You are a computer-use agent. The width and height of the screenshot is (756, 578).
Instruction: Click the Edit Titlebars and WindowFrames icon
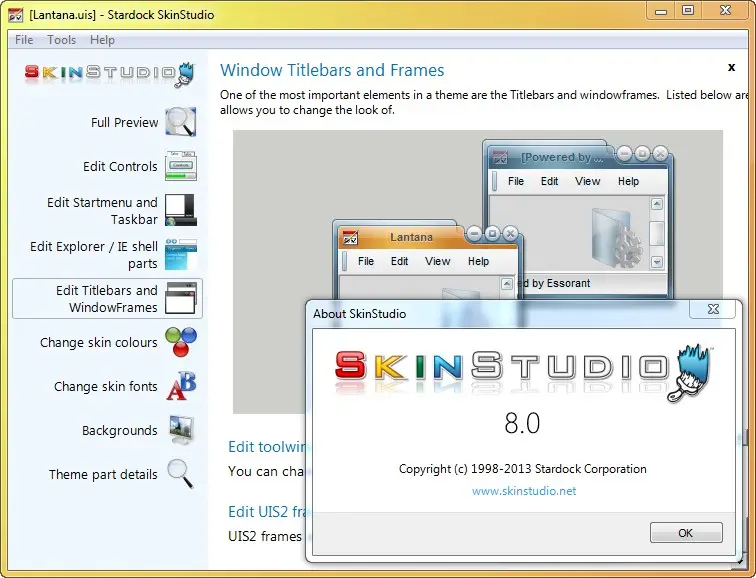(x=181, y=298)
